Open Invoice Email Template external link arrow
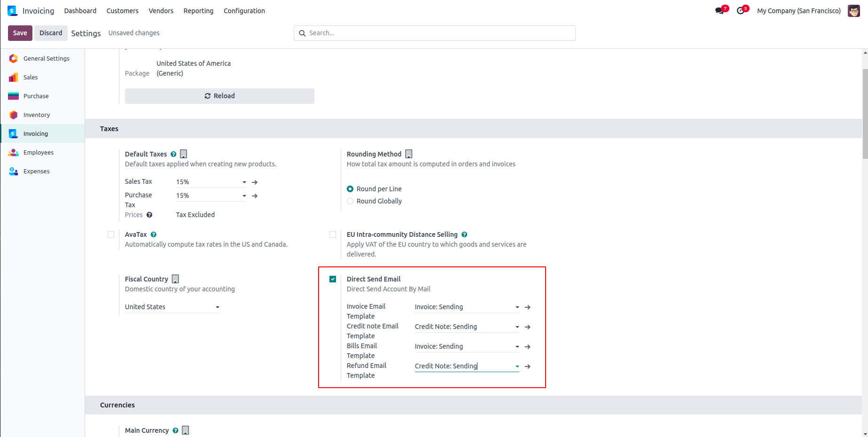The image size is (868, 437). (x=528, y=307)
